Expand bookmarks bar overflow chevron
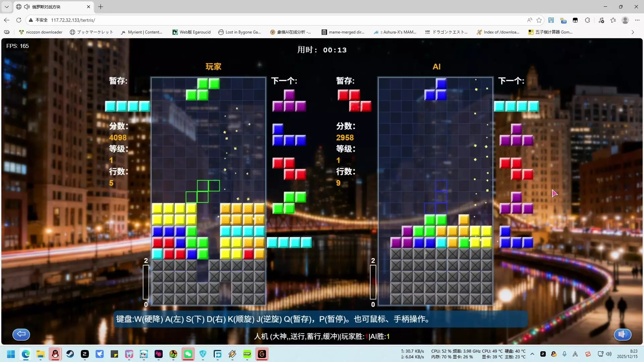Screen dimensions: 644x362 tap(633, 32)
